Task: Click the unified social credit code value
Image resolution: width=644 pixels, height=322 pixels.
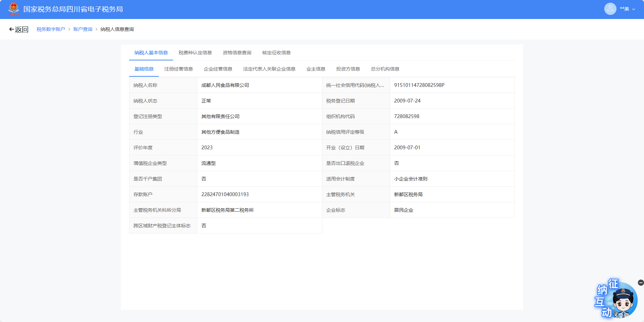Action: [x=419, y=85]
